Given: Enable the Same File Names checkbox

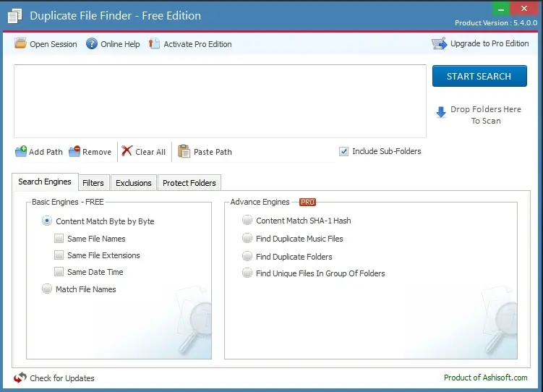Looking at the screenshot, I should [x=59, y=238].
